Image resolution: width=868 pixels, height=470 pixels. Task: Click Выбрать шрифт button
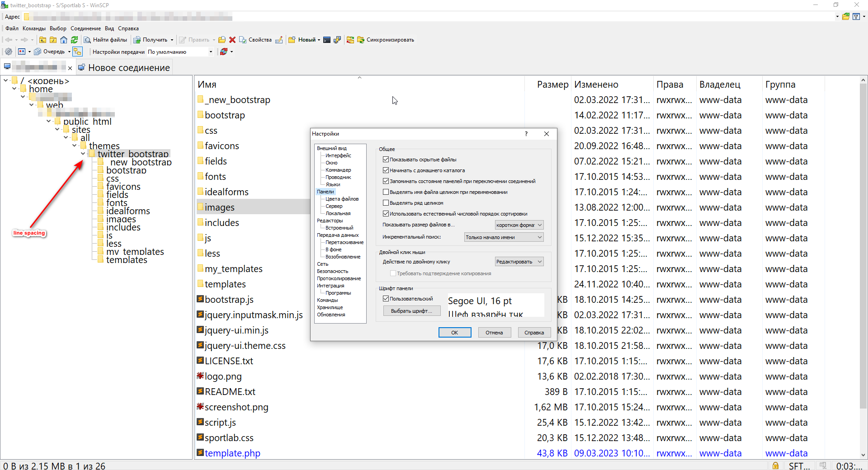pyautogui.click(x=411, y=311)
